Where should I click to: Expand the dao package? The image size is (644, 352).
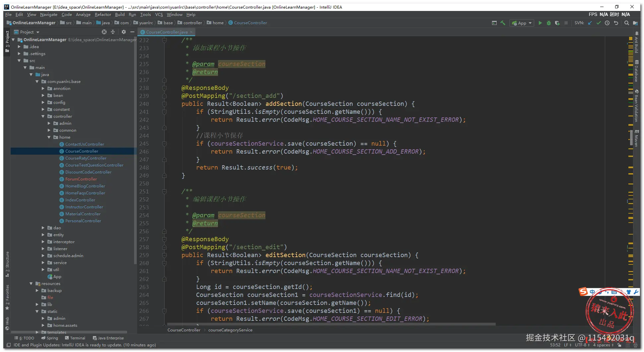coord(43,228)
